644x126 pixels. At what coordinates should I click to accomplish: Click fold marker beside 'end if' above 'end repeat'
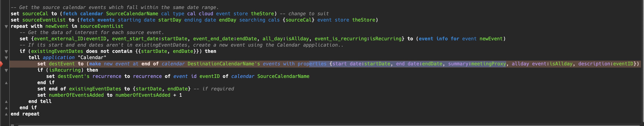6,108
